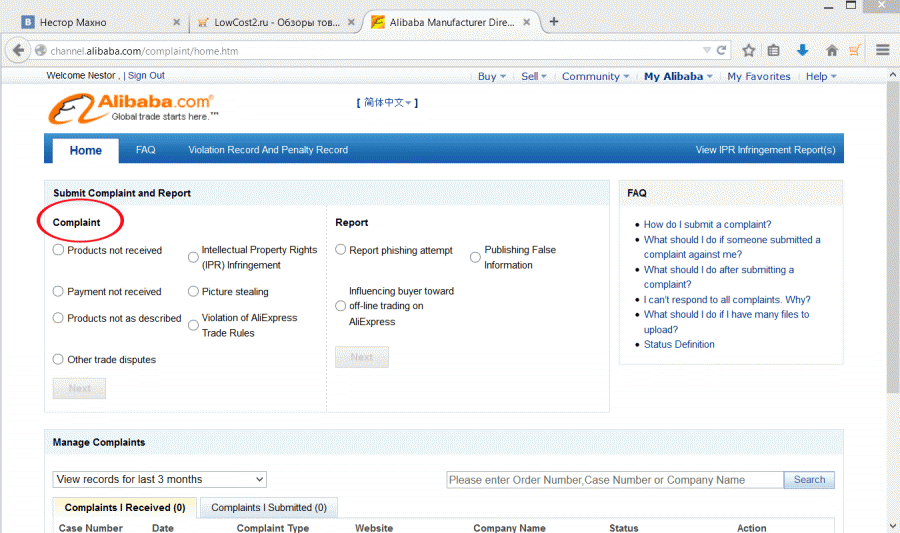Viewport: 900px width, 533px height.
Task: Open the Chinese language selector dropdown
Action: click(387, 103)
